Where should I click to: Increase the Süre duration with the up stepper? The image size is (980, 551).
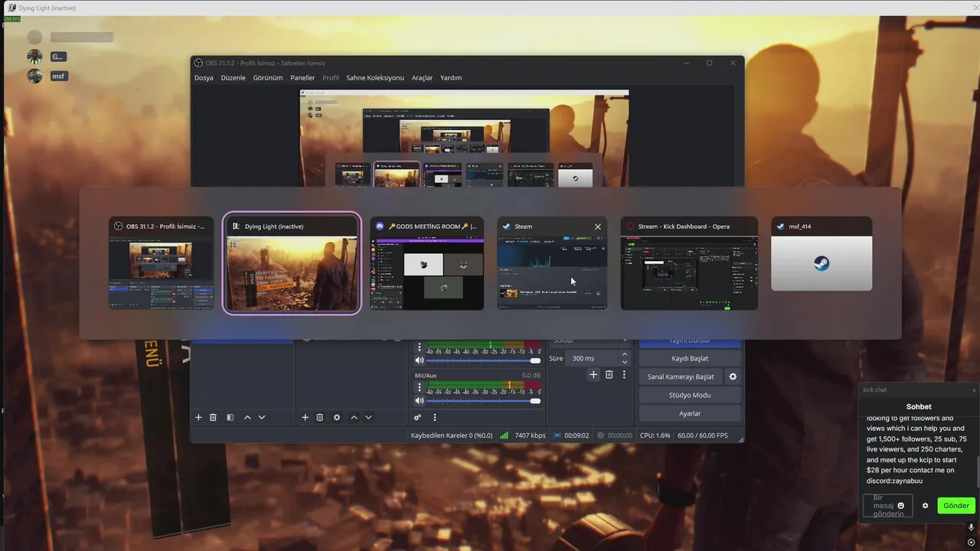[x=625, y=354]
